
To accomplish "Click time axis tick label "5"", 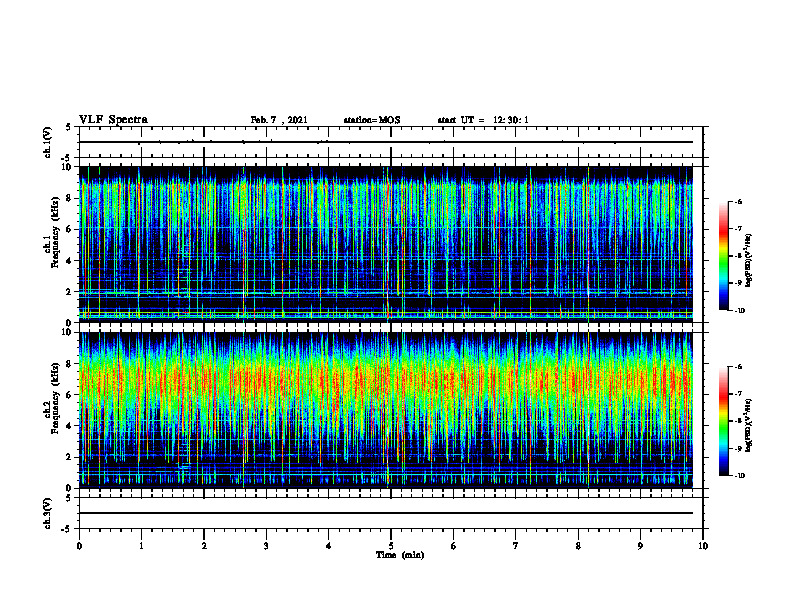I will click(391, 546).
